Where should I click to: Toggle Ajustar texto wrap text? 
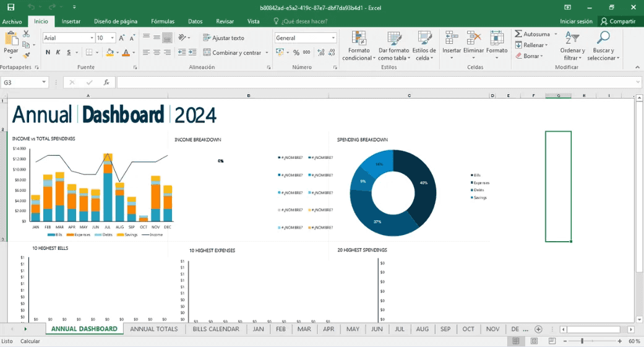(223, 38)
